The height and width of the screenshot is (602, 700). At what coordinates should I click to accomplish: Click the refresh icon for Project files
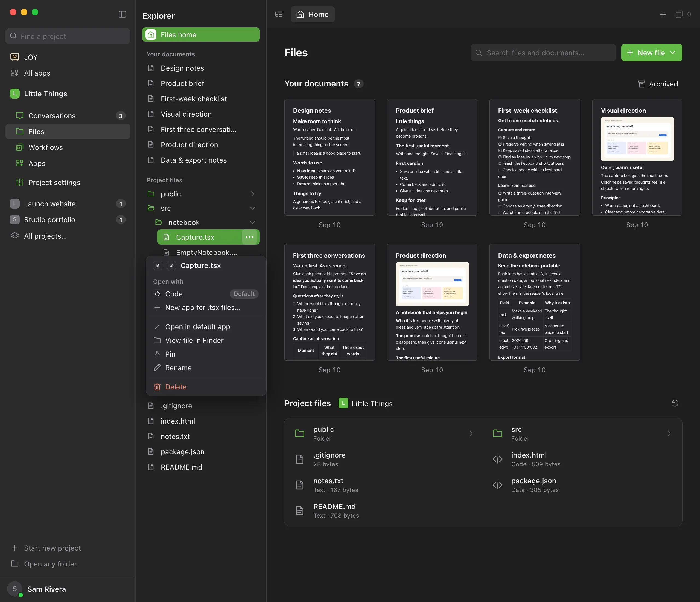675,403
